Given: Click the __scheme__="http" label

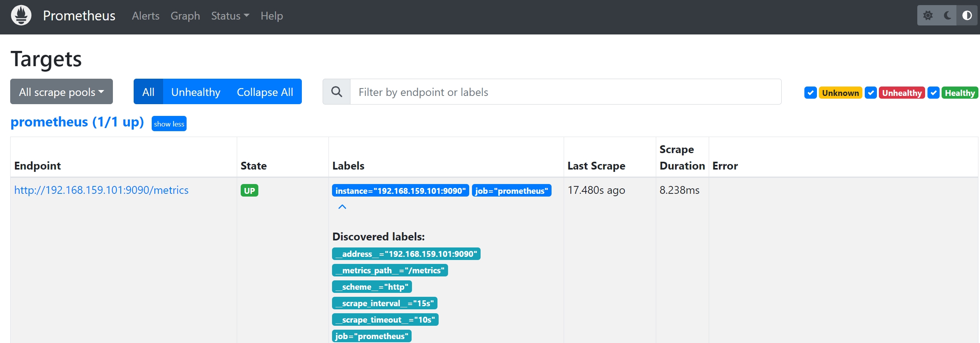Looking at the screenshot, I should click(x=372, y=287).
